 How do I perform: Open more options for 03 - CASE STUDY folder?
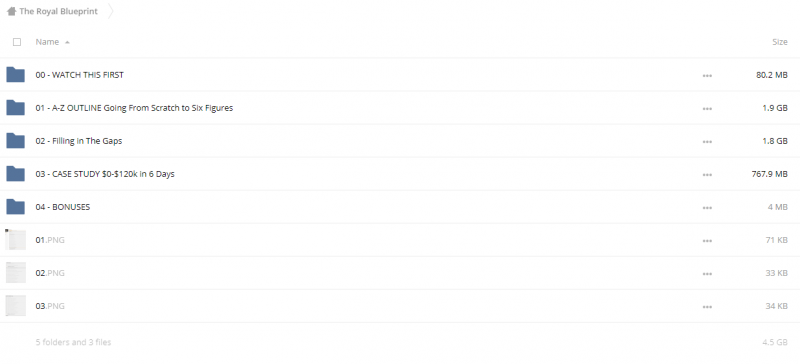[x=707, y=175]
